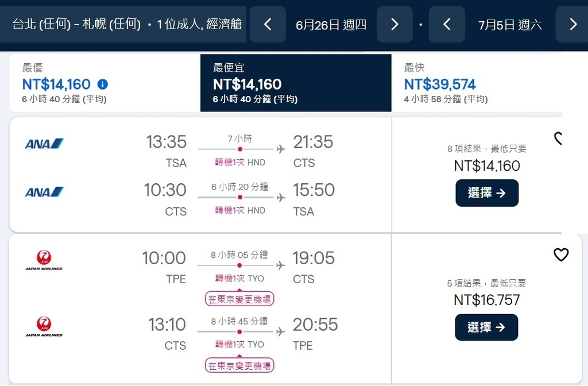The width and height of the screenshot is (588, 386).
Task: Click left chevron for earlier departure date
Action: coord(268,24)
